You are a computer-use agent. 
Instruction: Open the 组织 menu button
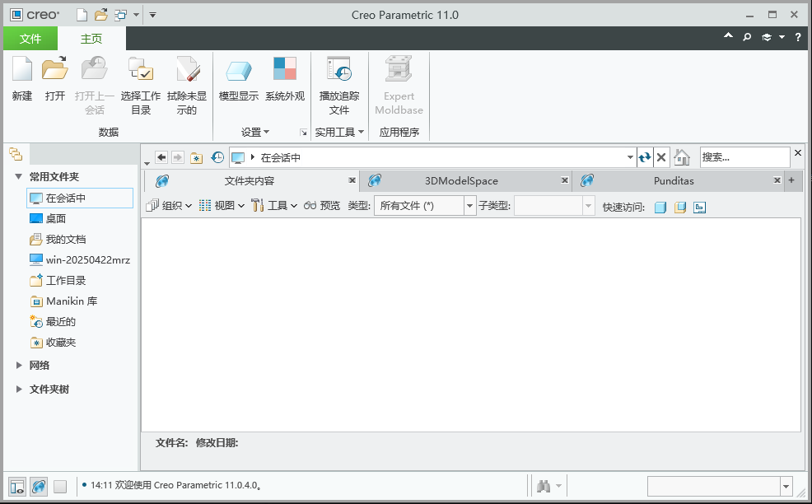click(169, 206)
